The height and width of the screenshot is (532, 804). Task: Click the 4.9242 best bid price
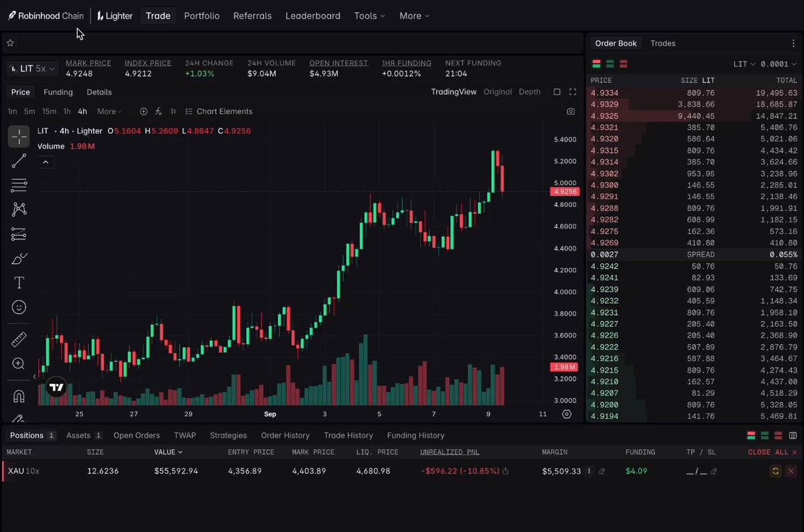[604, 266]
